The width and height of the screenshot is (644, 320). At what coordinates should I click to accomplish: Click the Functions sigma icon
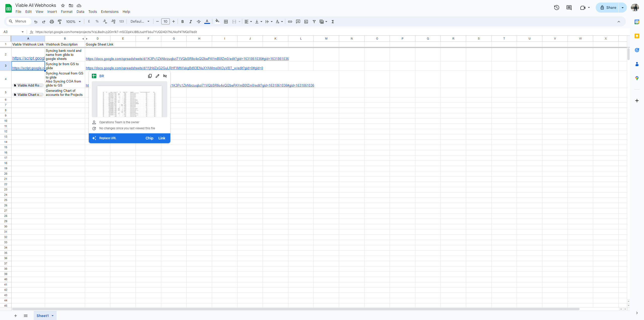coord(333,22)
